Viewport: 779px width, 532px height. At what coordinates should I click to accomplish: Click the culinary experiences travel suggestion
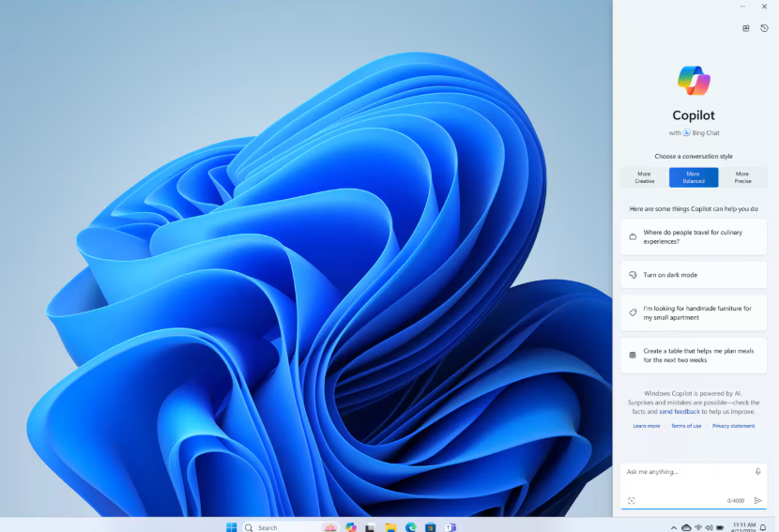[x=694, y=236]
